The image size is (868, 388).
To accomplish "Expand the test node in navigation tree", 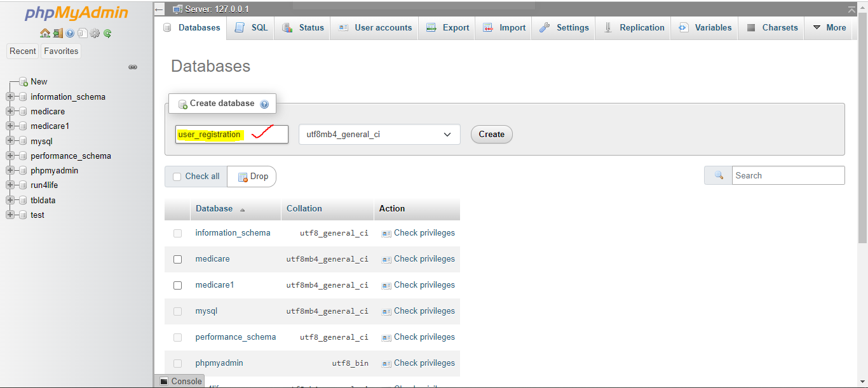I will click(10, 215).
